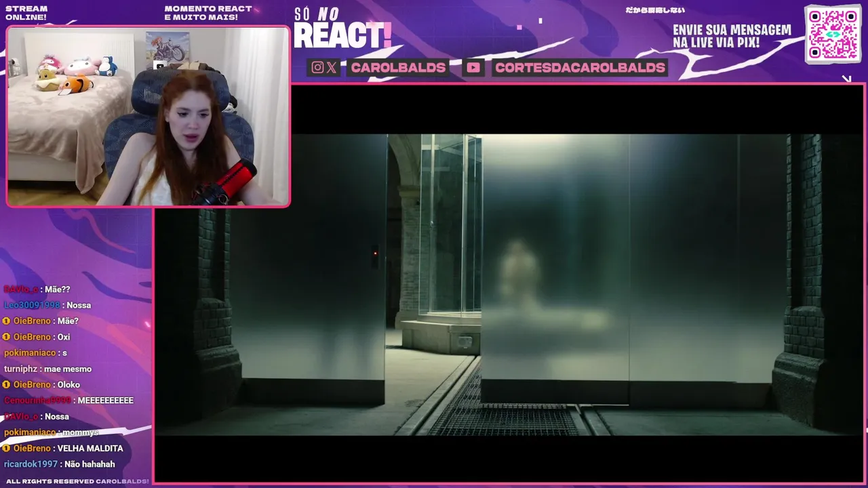Click the Pix QR code
This screenshot has height=488, width=868.
coord(833,34)
